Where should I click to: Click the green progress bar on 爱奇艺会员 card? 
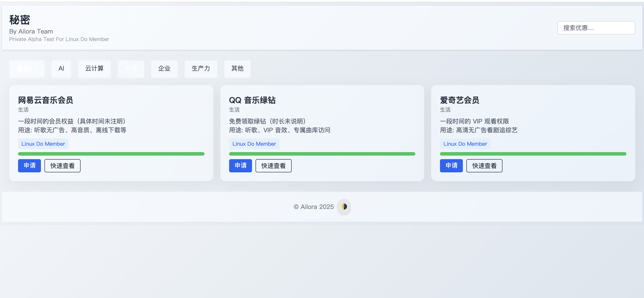coord(533,154)
